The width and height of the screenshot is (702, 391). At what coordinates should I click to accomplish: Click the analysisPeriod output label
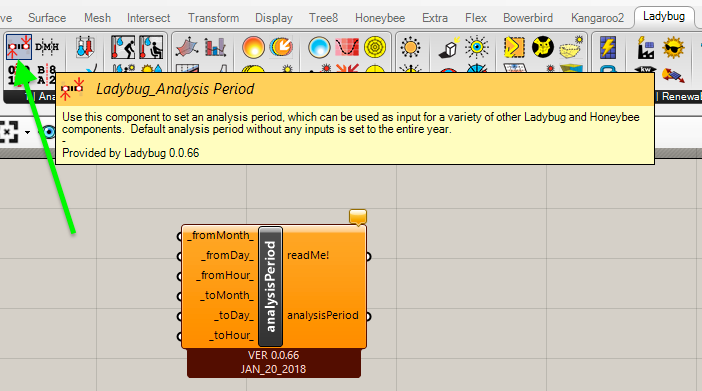[323, 315]
